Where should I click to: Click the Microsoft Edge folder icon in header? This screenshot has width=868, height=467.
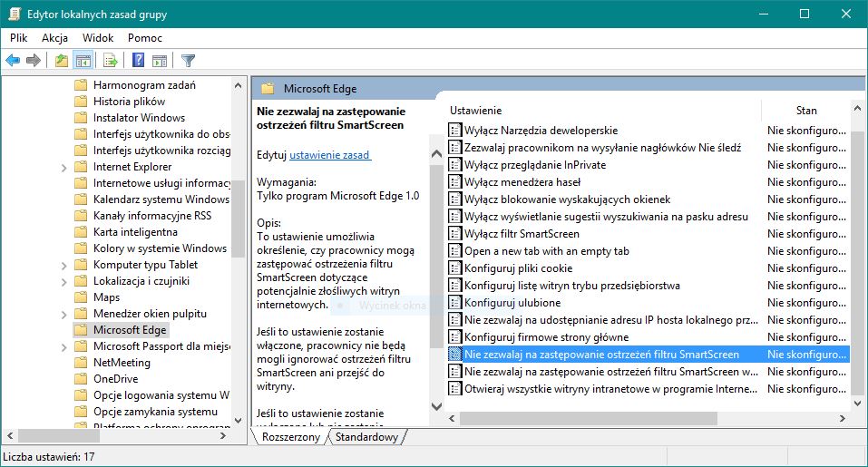(x=268, y=89)
